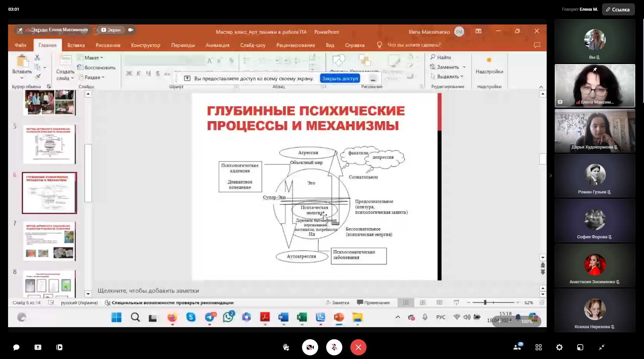Viewport: 644px width, 359px height.
Task: Click русский (Украина) language indicator
Action: [79, 303]
